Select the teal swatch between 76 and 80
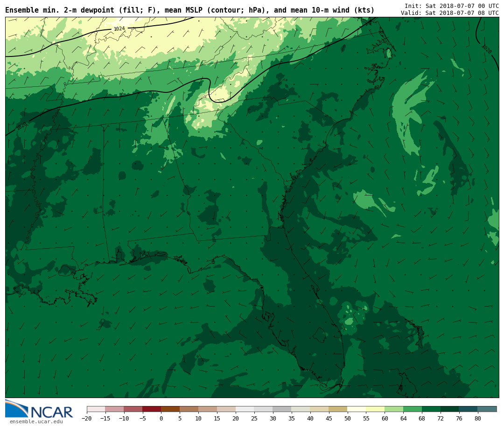The height and width of the screenshot is (427, 504). point(468,409)
